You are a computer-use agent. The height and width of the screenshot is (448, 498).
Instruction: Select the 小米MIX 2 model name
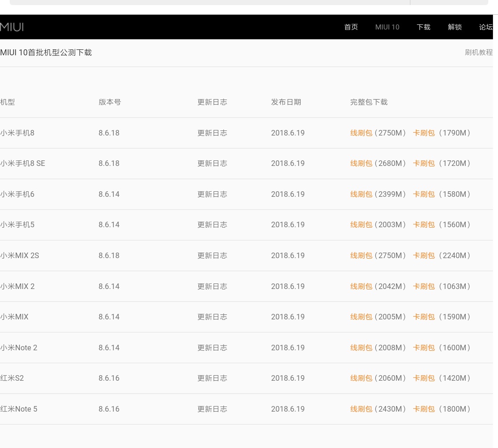click(17, 286)
